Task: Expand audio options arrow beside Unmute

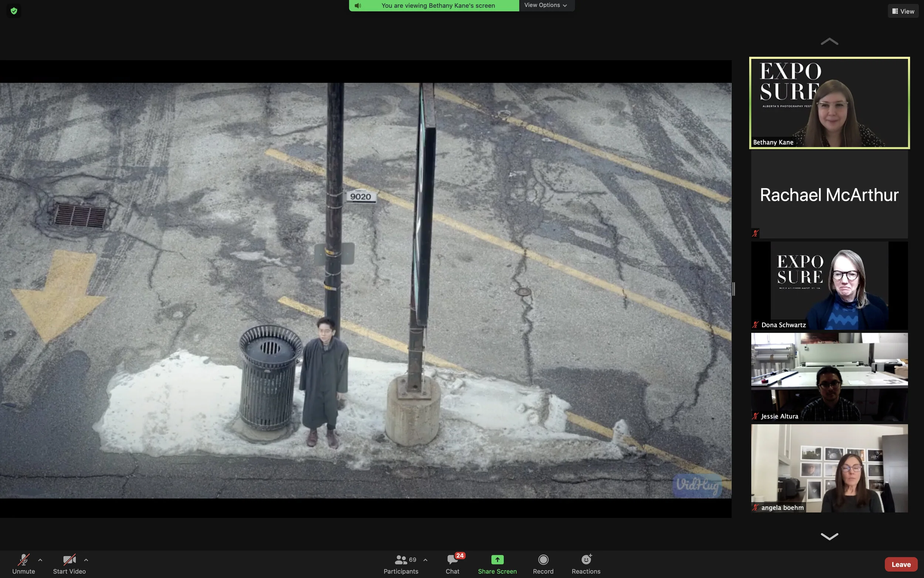Action: tap(40, 560)
